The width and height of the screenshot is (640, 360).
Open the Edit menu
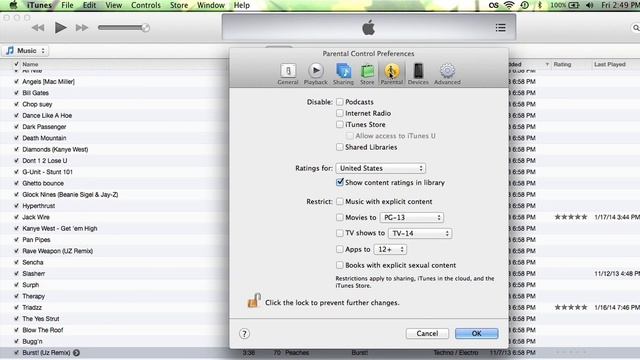point(89,5)
